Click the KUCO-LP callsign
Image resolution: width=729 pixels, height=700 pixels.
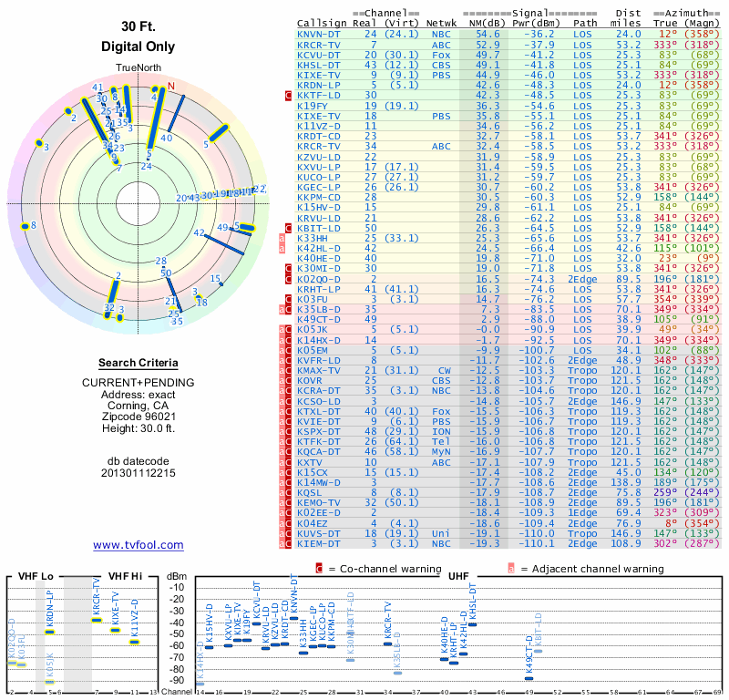point(318,177)
